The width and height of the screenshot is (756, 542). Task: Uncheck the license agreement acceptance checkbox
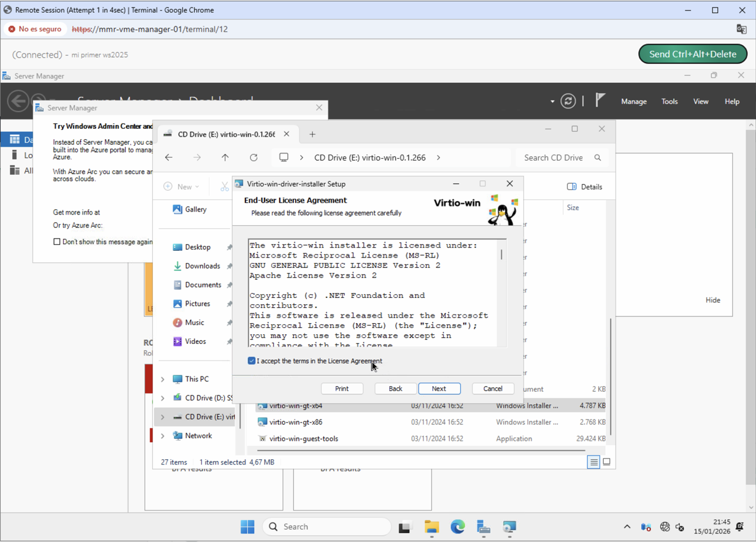click(251, 361)
